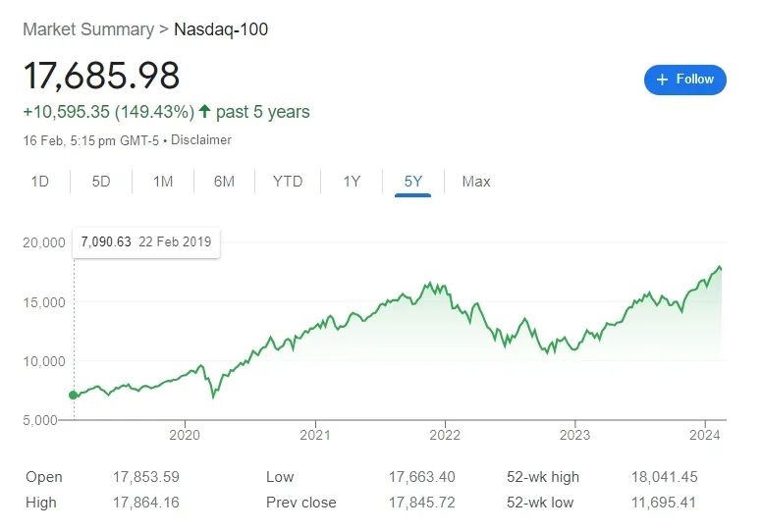Click the 2024 label on chart axis
This screenshot has width=762, height=532.
point(705,434)
